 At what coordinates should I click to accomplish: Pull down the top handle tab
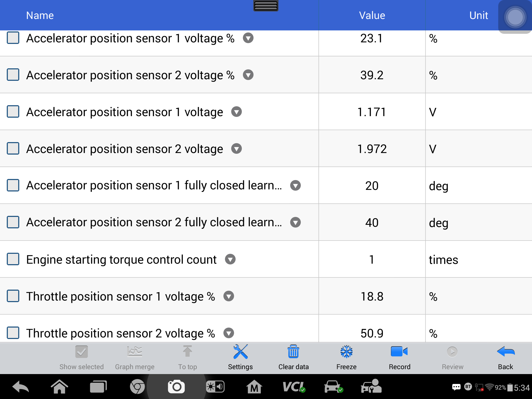tap(266, 5)
